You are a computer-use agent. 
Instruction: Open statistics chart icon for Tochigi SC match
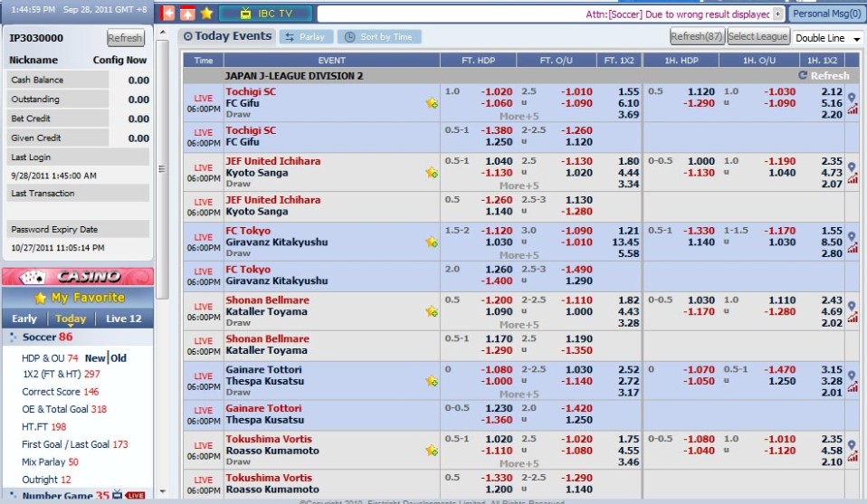pyautogui.click(x=853, y=109)
